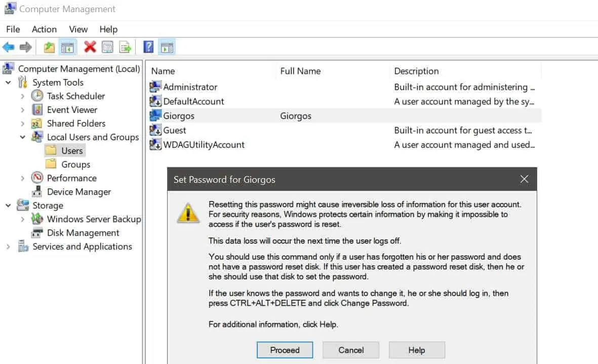The width and height of the screenshot is (598, 364).
Task: Toggle the Show/Hide Action Pane icon
Action: point(167,48)
